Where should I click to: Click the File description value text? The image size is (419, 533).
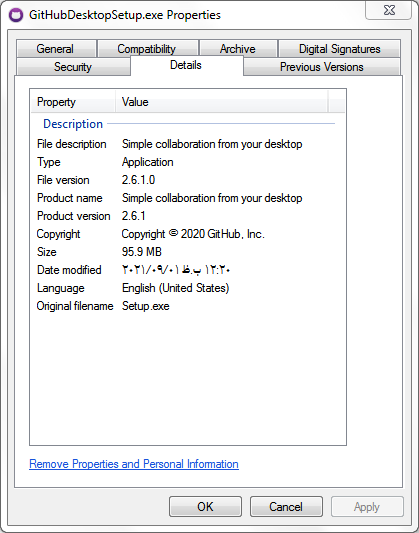pyautogui.click(x=212, y=144)
